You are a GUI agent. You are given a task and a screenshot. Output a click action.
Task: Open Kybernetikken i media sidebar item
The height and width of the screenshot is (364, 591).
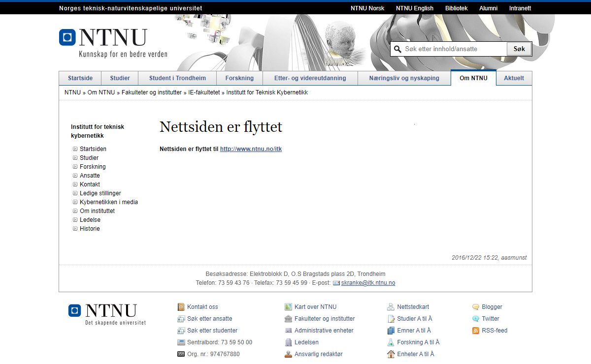(x=109, y=202)
